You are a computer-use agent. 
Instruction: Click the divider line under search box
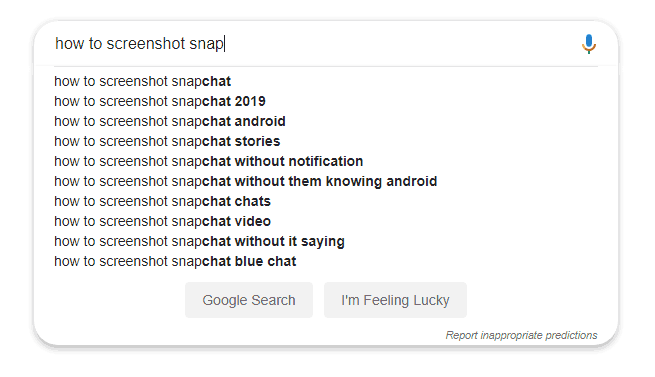point(326,66)
